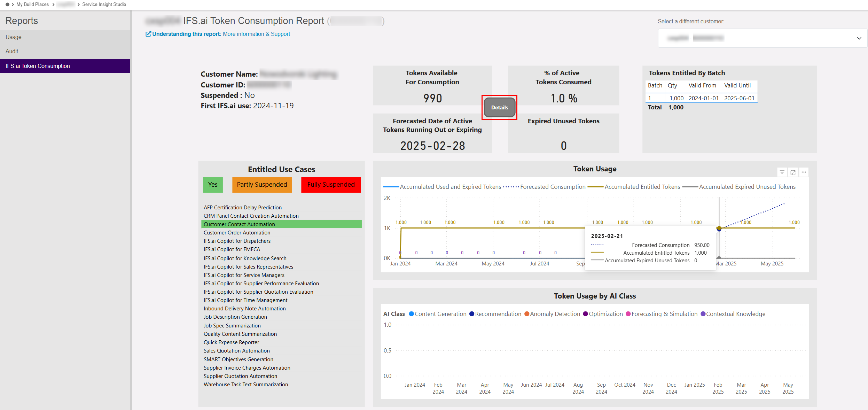Sort batch table by Qty column
Image resolution: width=868 pixels, height=410 pixels.
(672, 85)
